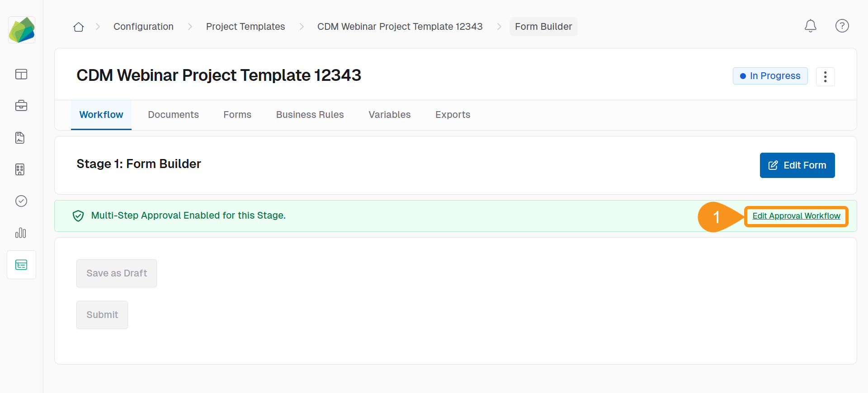Open the Edit Approval Workflow link
This screenshot has width=868, height=393.
click(796, 216)
